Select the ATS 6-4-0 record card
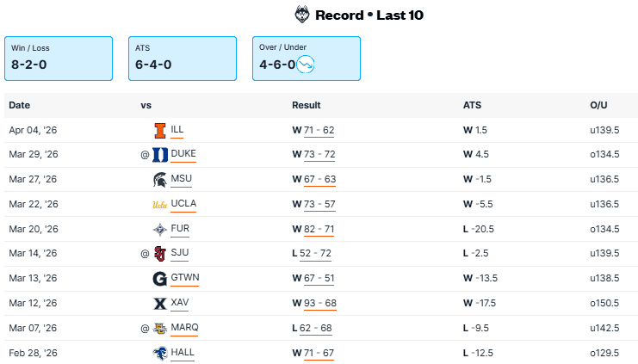Viewport: 638px width, 364px height. [182, 58]
